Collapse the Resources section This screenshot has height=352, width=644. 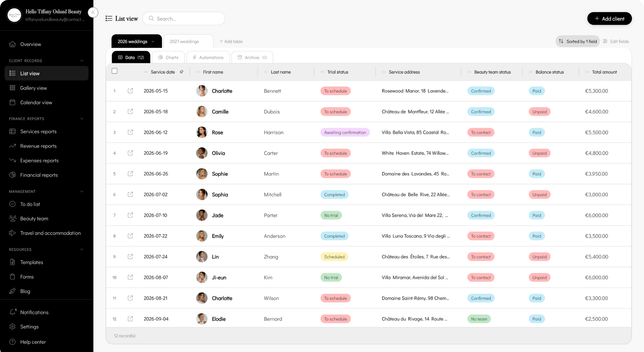click(x=82, y=249)
